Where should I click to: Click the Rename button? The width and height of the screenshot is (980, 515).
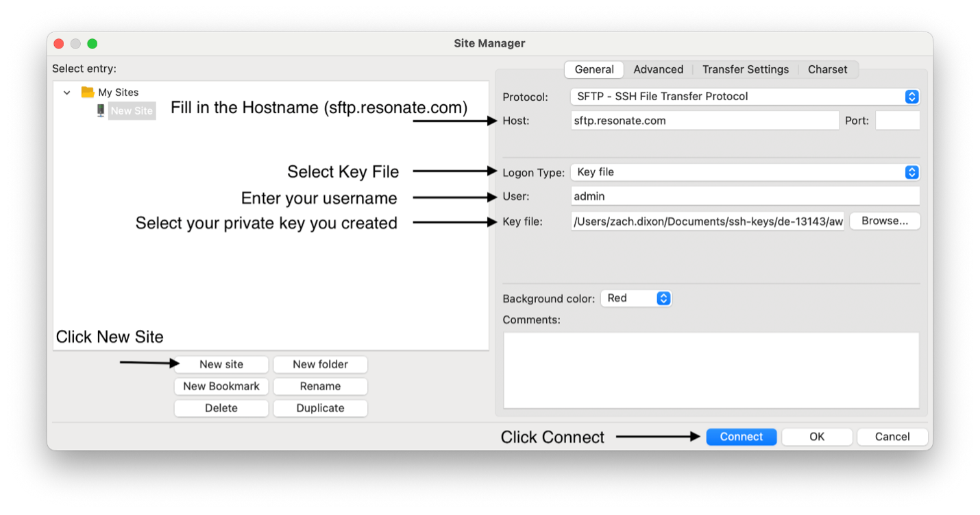(320, 386)
